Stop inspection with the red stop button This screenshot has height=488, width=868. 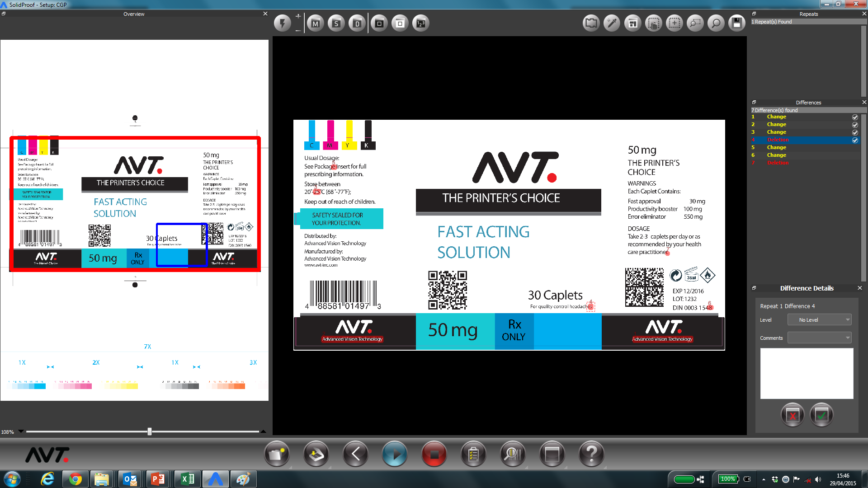click(434, 454)
